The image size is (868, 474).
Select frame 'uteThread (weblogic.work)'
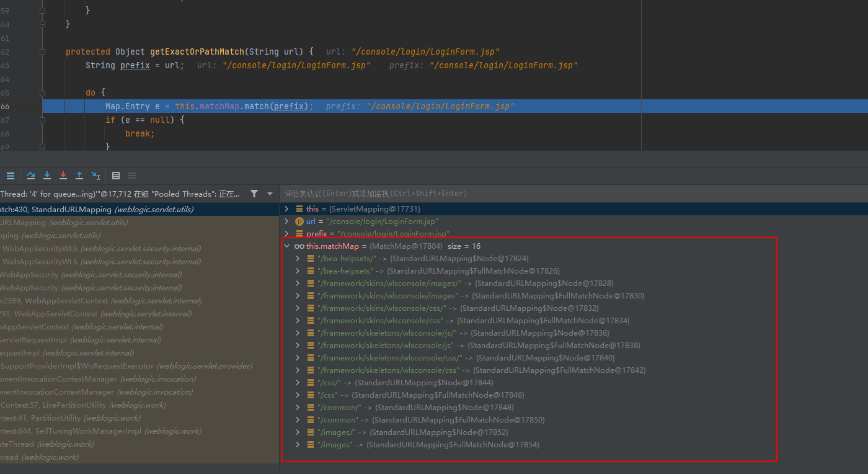pyautogui.click(x=139, y=444)
